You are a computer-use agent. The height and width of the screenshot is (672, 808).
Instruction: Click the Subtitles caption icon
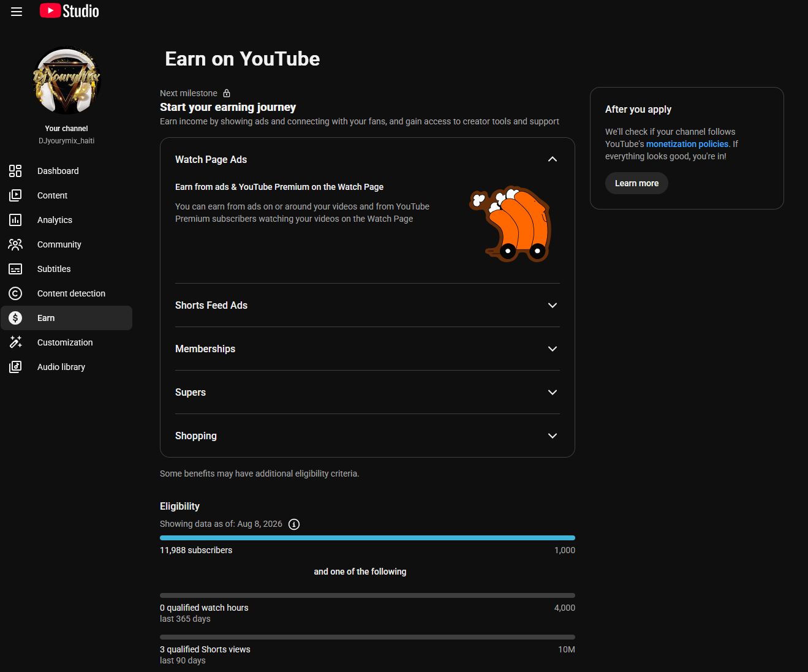pos(15,269)
